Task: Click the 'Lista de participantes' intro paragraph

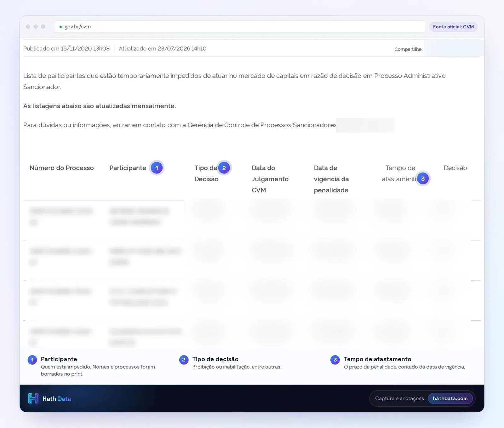Action: pyautogui.click(x=234, y=81)
